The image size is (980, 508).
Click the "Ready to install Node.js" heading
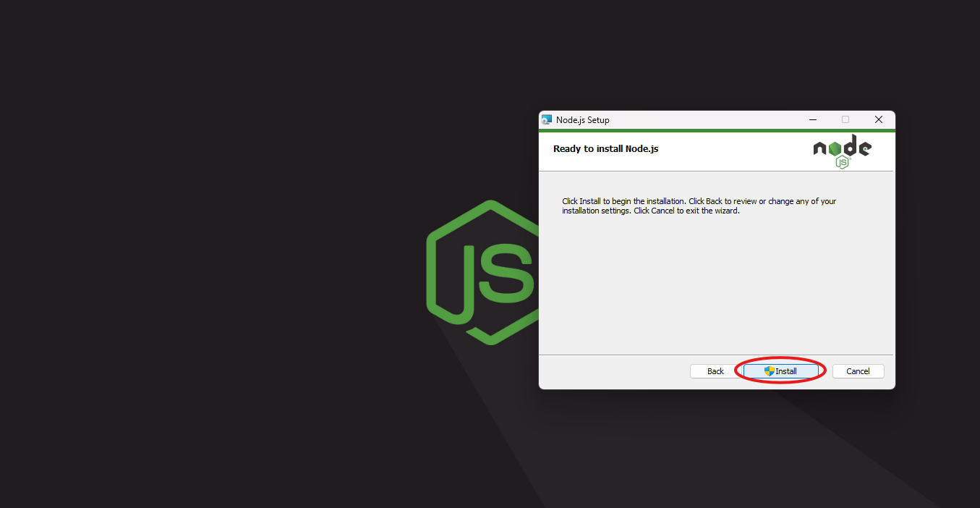pyautogui.click(x=605, y=149)
